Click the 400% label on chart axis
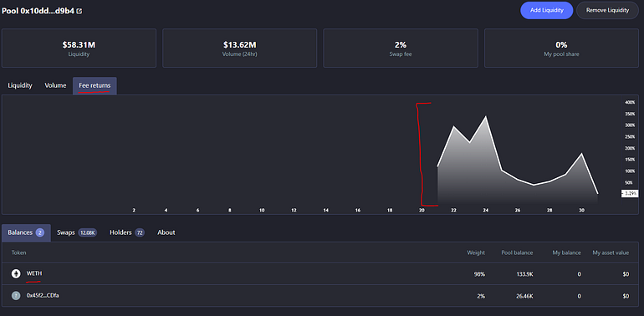This screenshot has width=644, height=316. point(630,102)
